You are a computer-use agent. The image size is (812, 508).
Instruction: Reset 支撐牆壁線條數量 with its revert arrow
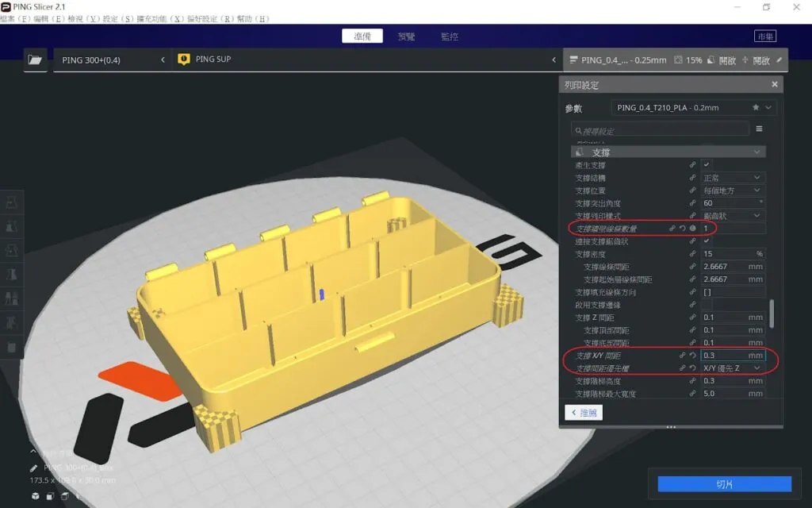tap(683, 228)
